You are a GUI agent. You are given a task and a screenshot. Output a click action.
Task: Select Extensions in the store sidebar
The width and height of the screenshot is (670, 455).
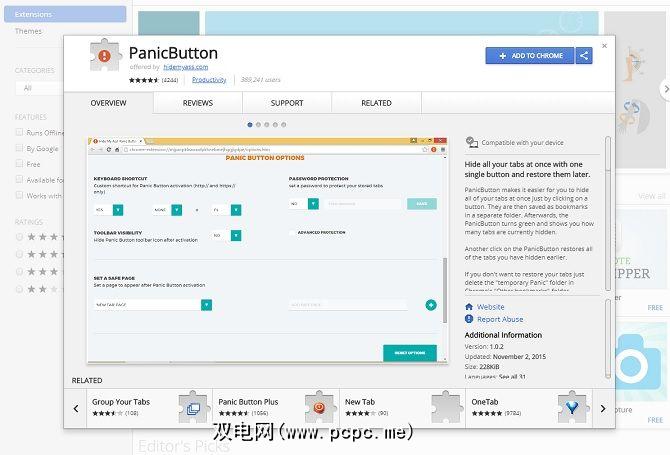(65, 14)
